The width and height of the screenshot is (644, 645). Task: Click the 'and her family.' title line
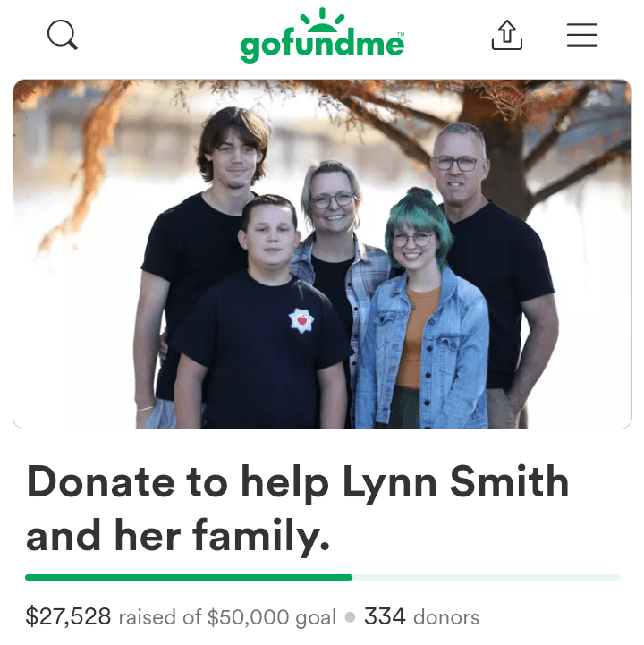pos(178,536)
